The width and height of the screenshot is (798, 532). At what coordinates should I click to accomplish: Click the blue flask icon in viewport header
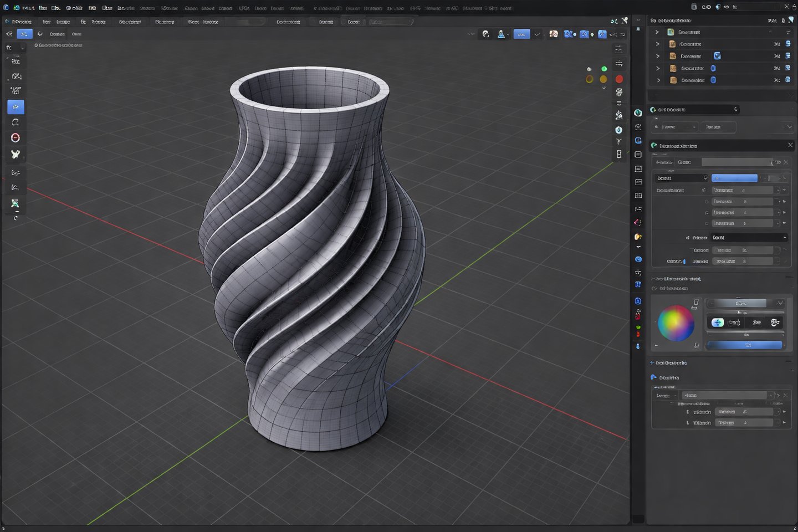(501, 34)
